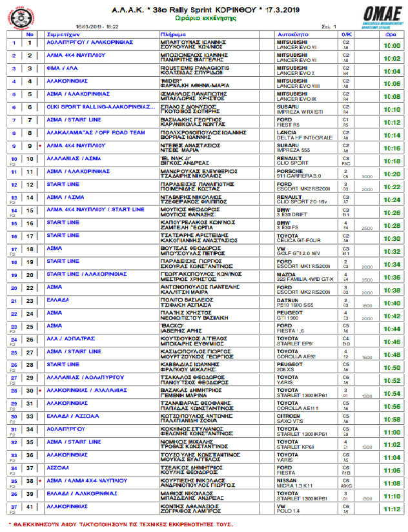
Task: Click car number 41
Action: 30,507
